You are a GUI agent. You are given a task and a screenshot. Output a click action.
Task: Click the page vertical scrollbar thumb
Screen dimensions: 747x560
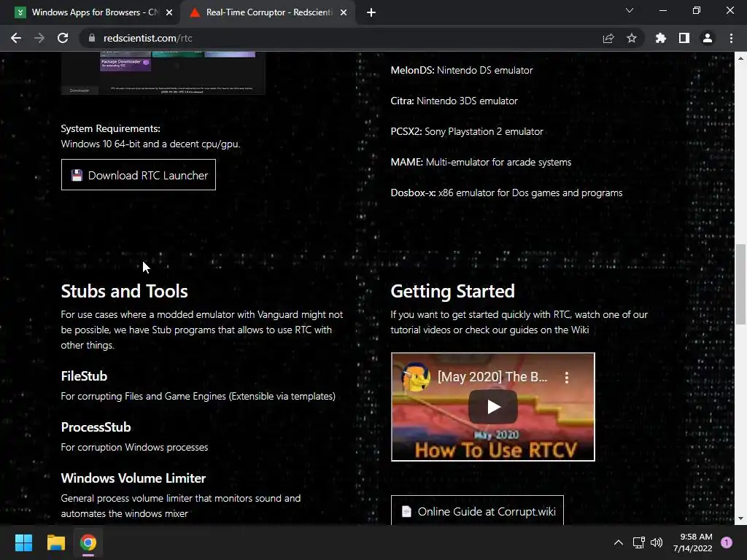coord(741,284)
